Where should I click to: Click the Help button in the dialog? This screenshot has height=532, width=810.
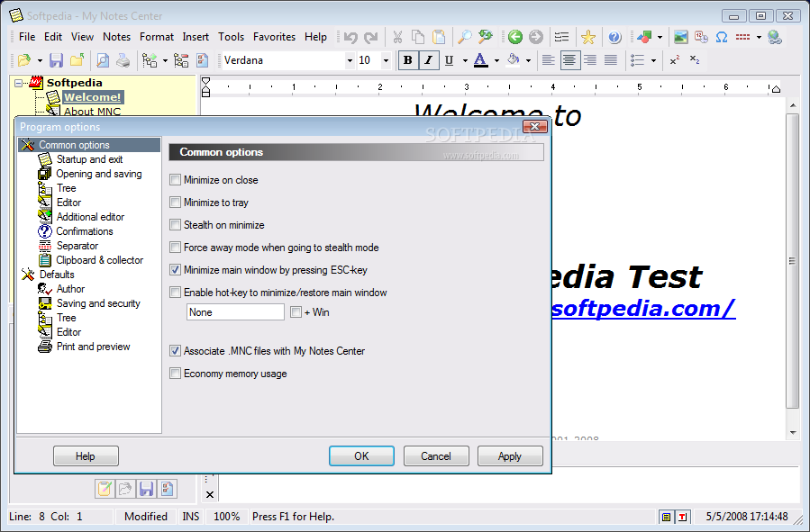[x=86, y=456]
